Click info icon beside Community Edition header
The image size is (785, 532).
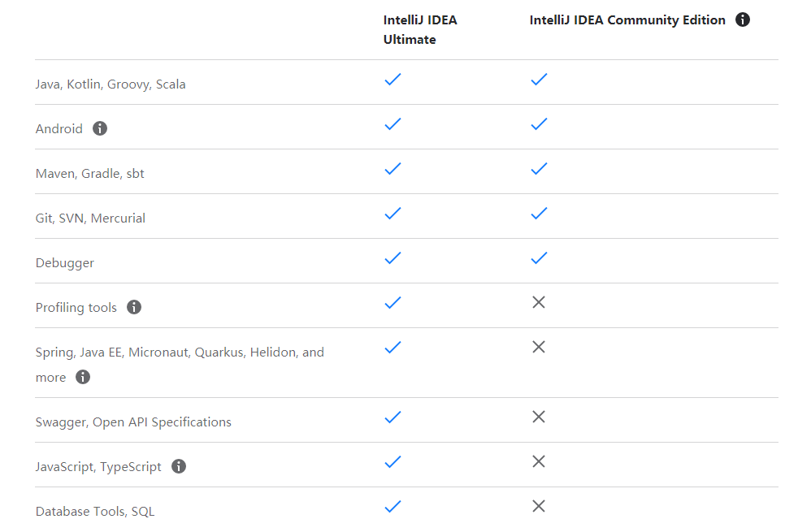coord(742,19)
